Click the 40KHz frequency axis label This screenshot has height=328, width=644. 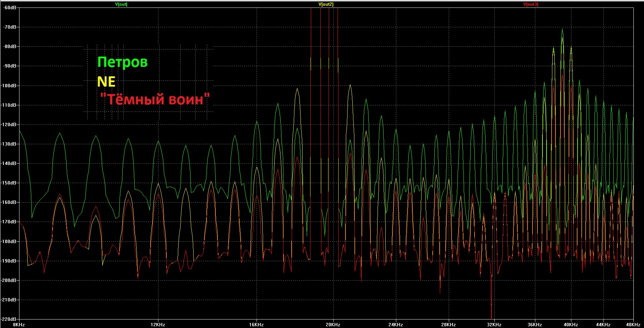tap(571, 325)
